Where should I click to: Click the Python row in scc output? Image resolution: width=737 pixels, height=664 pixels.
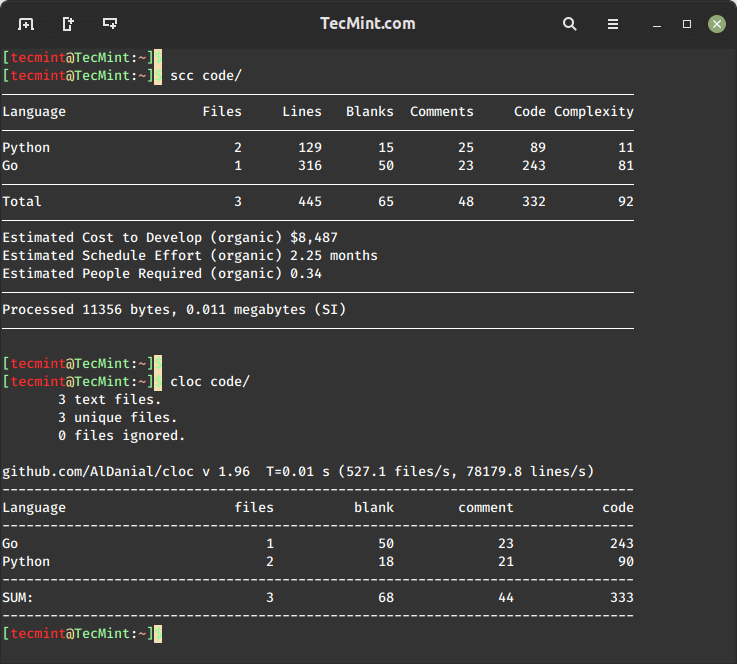click(x=26, y=147)
